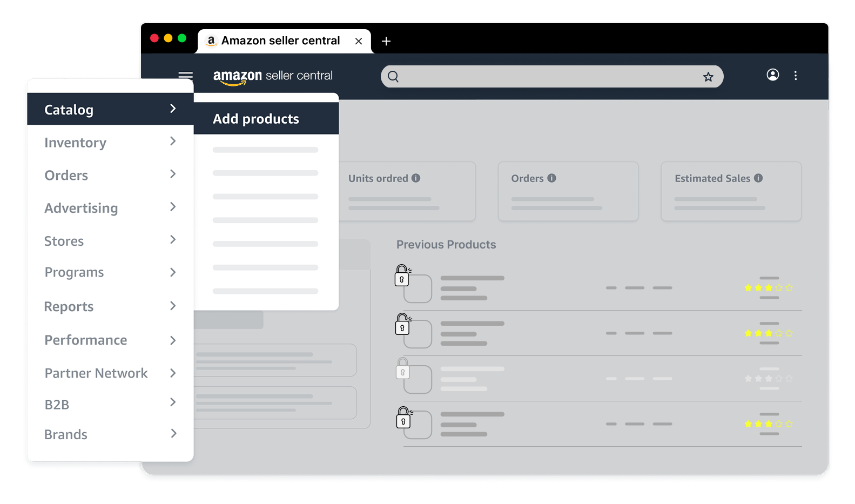Open the user account profile icon
Screen dimensions: 855x504
[773, 75]
